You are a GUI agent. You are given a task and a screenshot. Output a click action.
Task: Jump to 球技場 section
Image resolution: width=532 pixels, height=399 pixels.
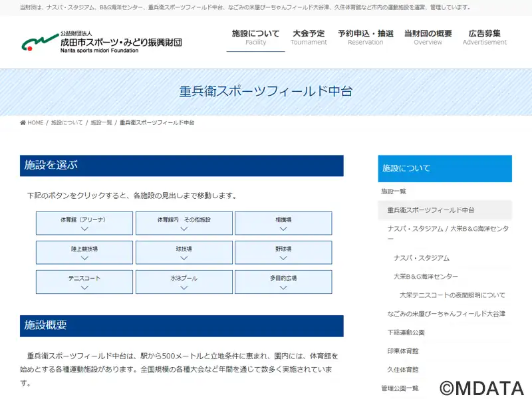[x=184, y=253]
